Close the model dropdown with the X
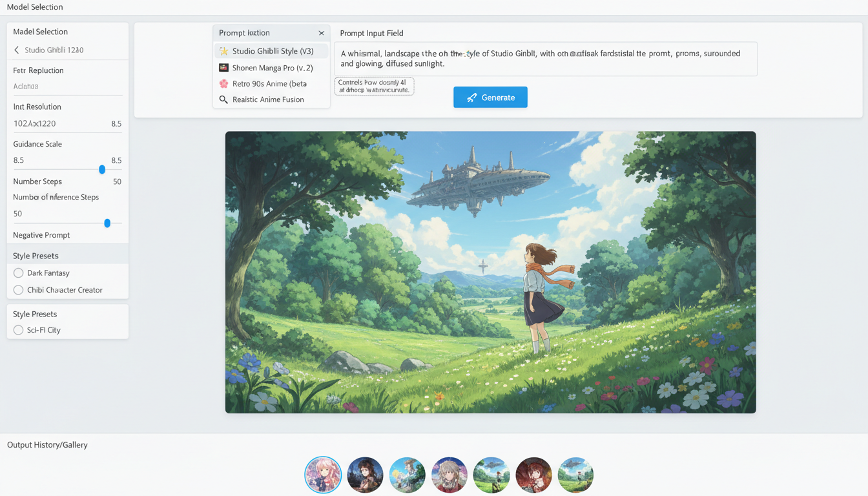The height and width of the screenshot is (496, 868). point(321,32)
